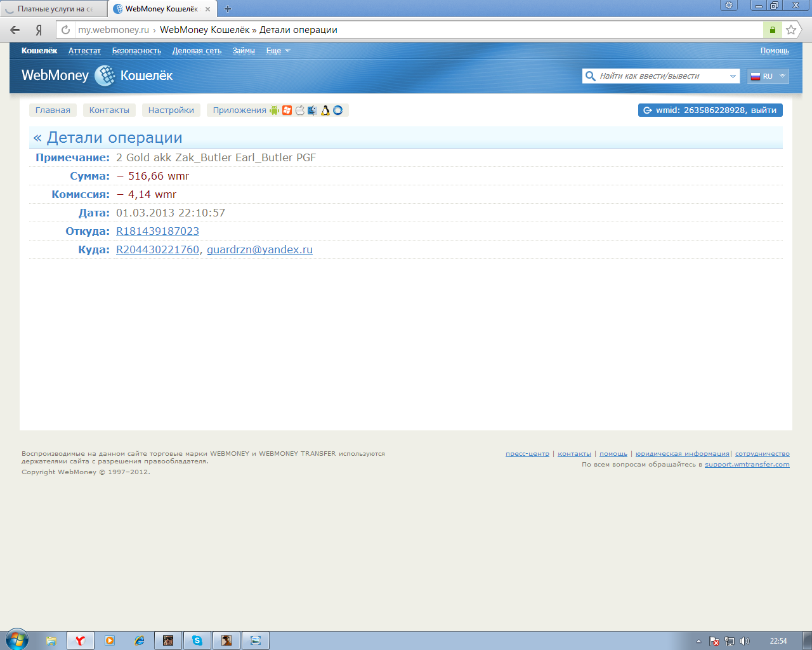The width and height of the screenshot is (812, 650).
Task: Go to the Контакты tab
Action: [x=109, y=110]
